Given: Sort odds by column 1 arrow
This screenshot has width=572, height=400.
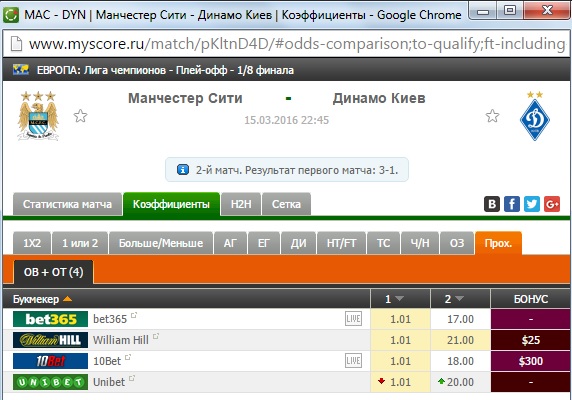Looking at the screenshot, I should pyautogui.click(x=399, y=299).
